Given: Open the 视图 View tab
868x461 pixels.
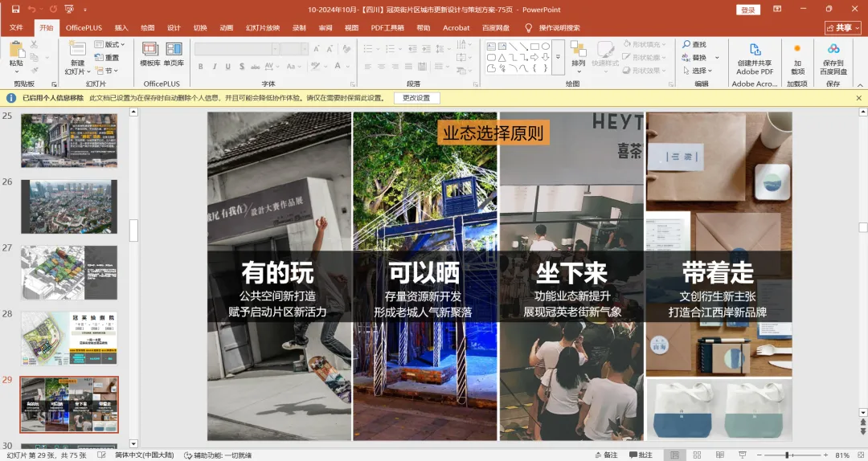Looking at the screenshot, I should pos(351,27).
